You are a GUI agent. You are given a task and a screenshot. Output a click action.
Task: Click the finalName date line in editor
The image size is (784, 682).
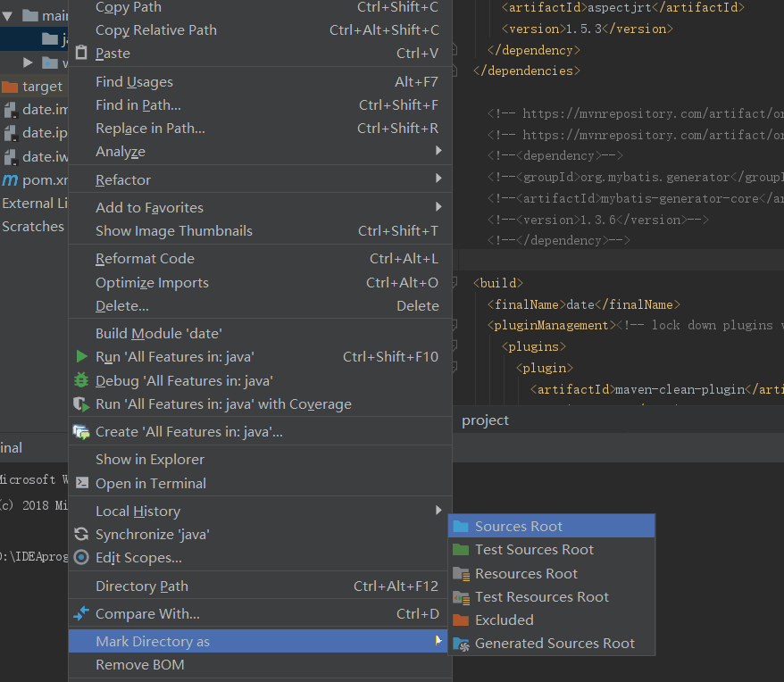[x=583, y=304]
